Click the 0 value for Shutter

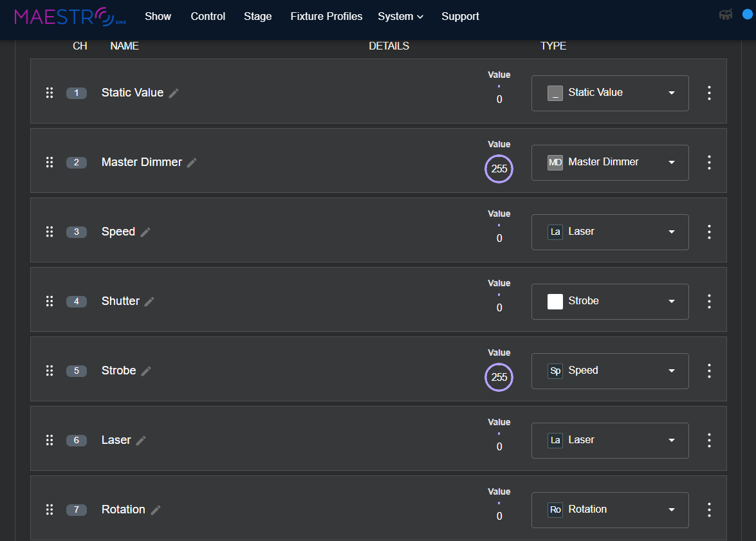(499, 307)
